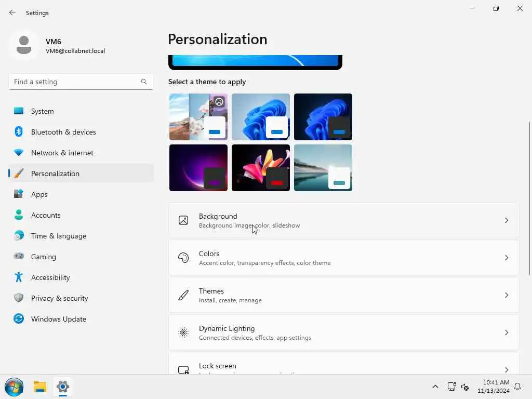Image resolution: width=532 pixels, height=399 pixels.
Task: Open Time & language settings
Action: coord(81,235)
